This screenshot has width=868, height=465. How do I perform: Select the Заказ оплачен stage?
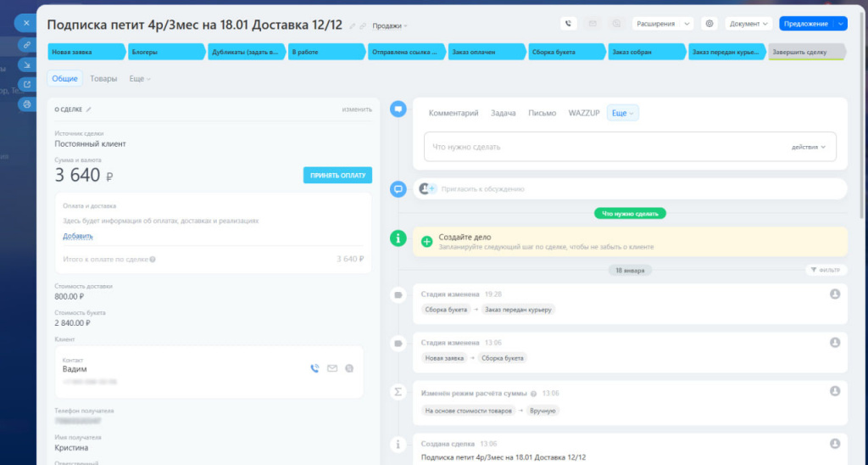tap(487, 52)
